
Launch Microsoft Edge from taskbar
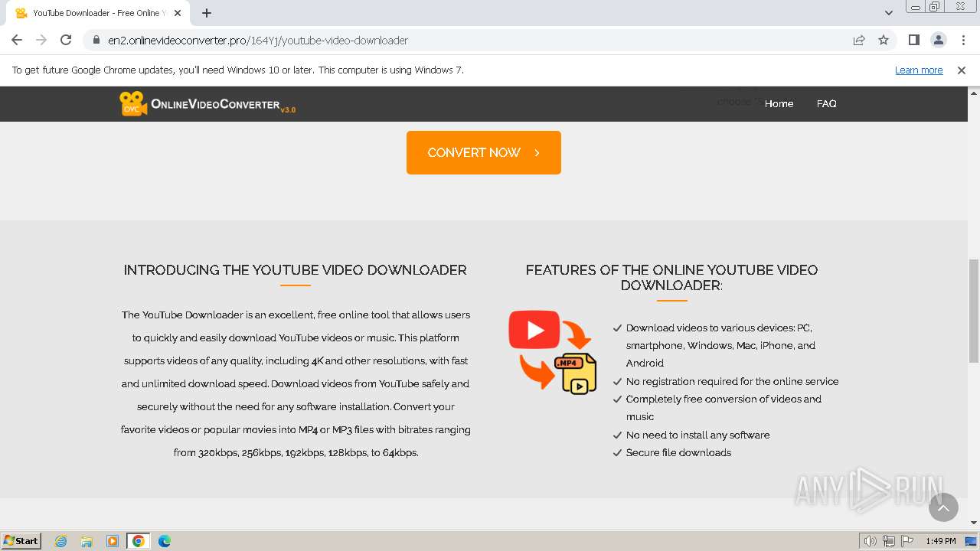[x=164, y=541]
